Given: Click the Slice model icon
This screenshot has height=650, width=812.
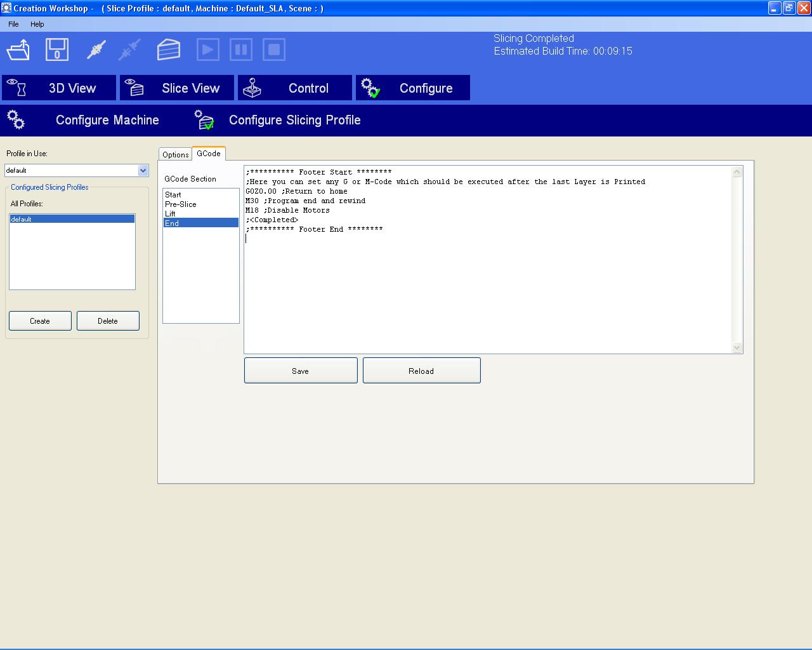Looking at the screenshot, I should pyautogui.click(x=169, y=50).
